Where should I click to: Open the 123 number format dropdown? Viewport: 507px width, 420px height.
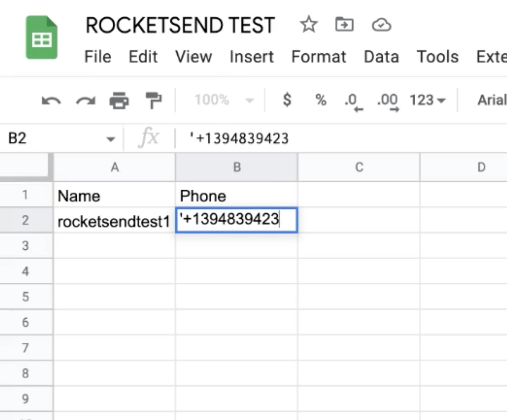coord(426,100)
